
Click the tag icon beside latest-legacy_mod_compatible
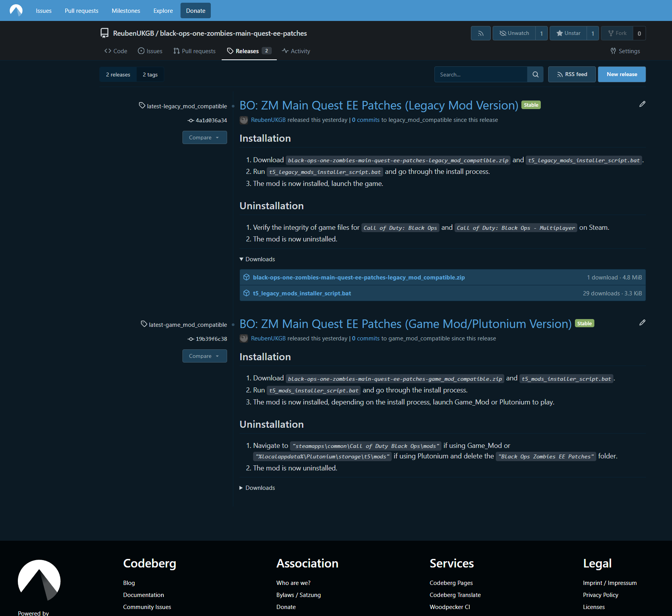(142, 106)
